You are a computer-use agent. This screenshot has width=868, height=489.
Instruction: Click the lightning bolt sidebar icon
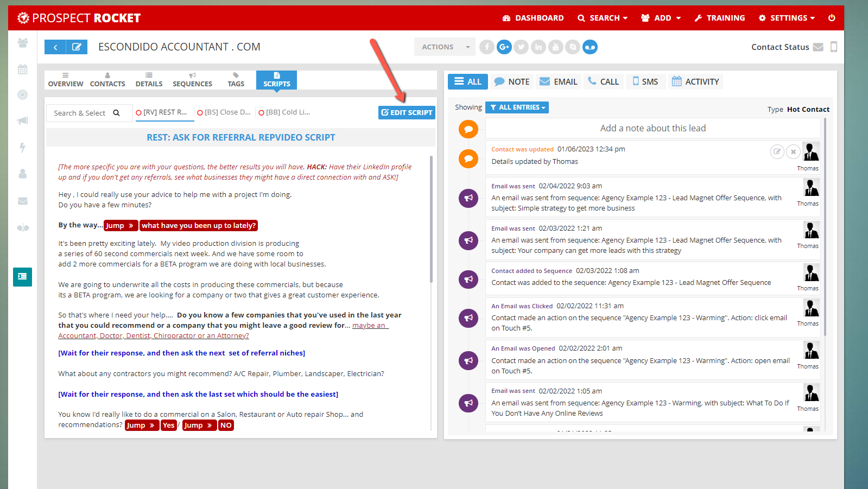[22, 147]
